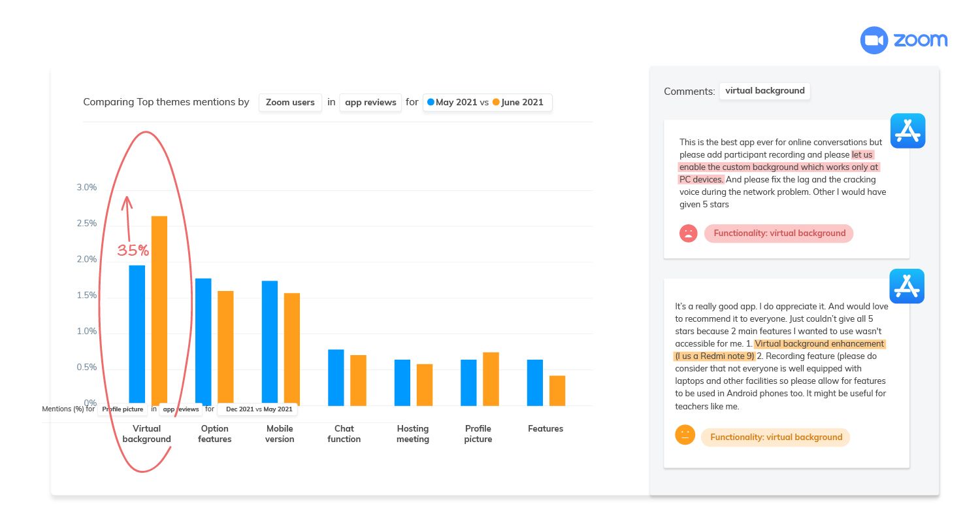Click the orange neutral face sentiment icon
Viewport: 980px width, 531px height.
point(685,436)
